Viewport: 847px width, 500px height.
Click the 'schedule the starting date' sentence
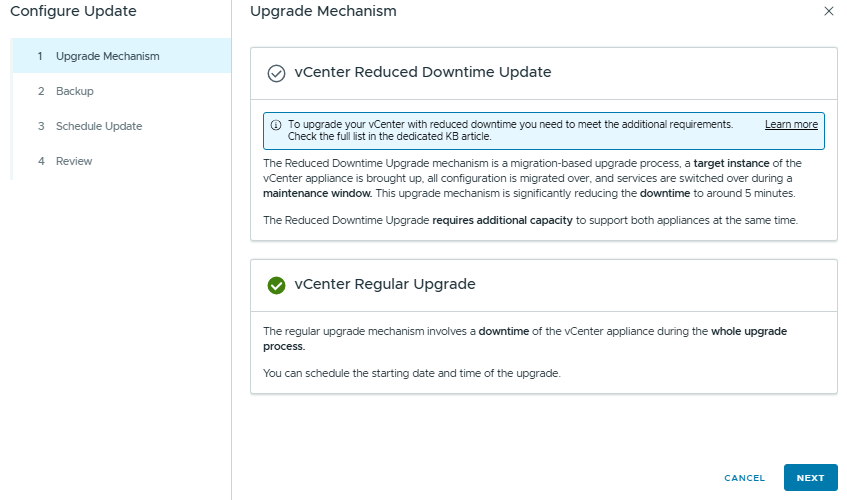coord(411,373)
